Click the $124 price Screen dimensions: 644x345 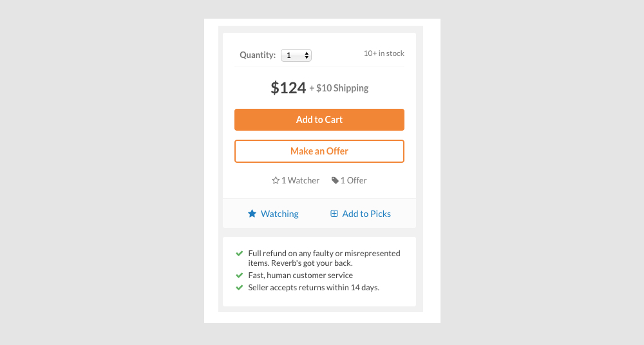coord(288,88)
